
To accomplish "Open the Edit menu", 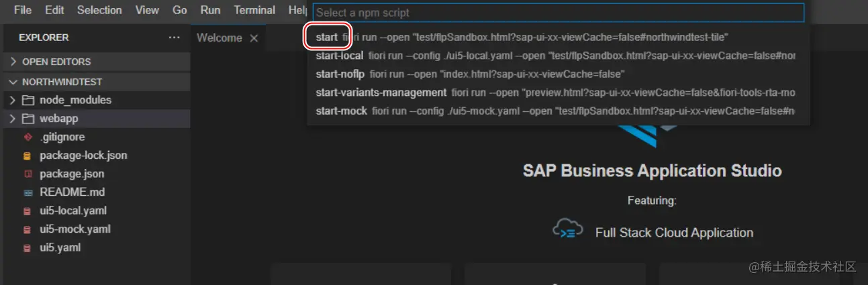I will [54, 10].
